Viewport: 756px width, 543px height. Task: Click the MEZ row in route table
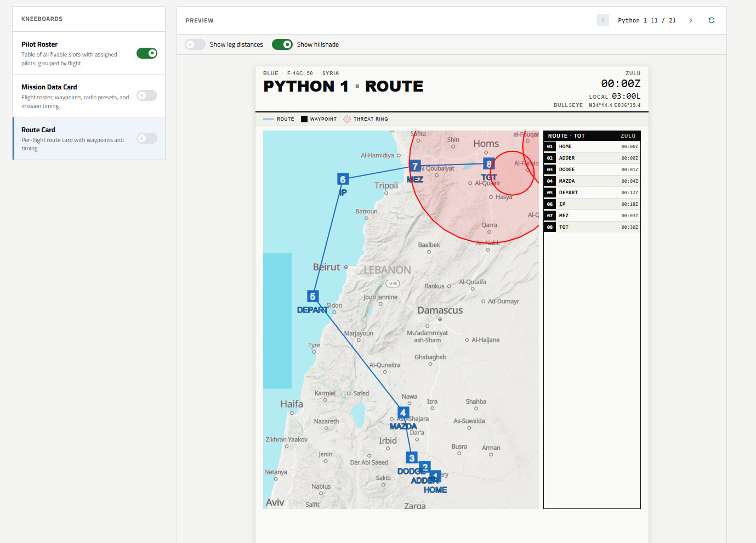point(592,216)
